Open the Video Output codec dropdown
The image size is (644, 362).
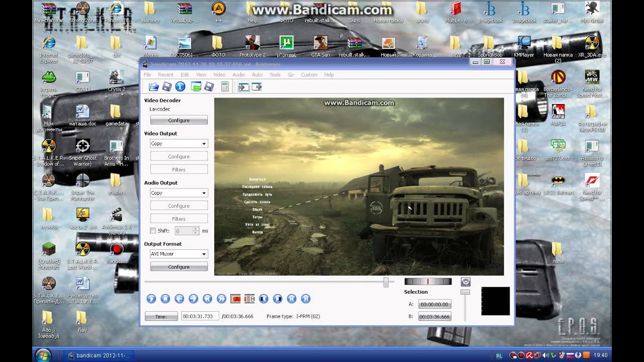[x=179, y=143]
